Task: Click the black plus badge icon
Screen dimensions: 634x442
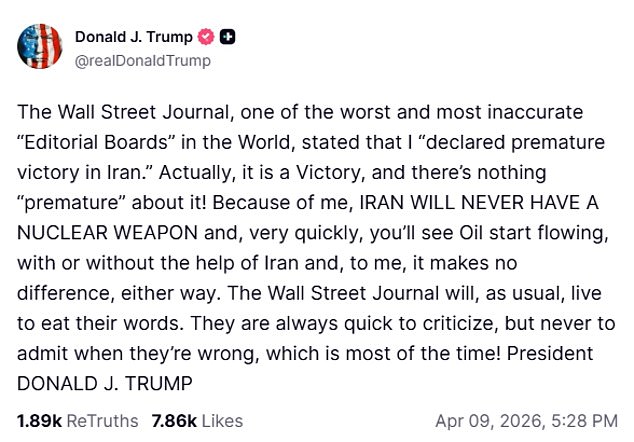Action: [x=228, y=38]
